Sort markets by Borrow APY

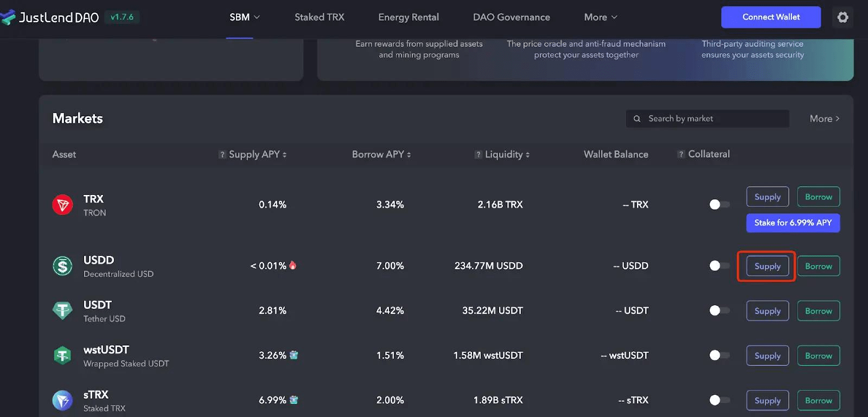(381, 155)
